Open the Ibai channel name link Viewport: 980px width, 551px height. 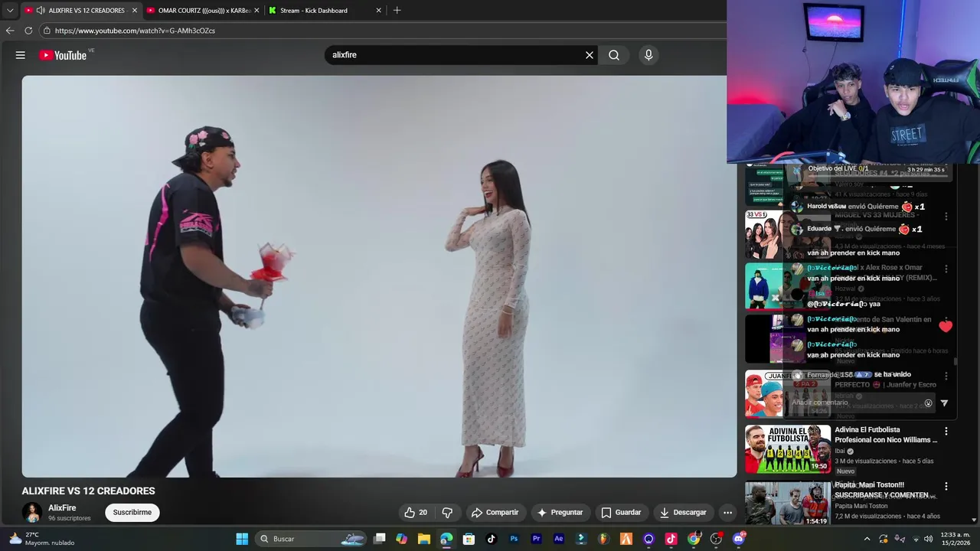[x=840, y=452]
